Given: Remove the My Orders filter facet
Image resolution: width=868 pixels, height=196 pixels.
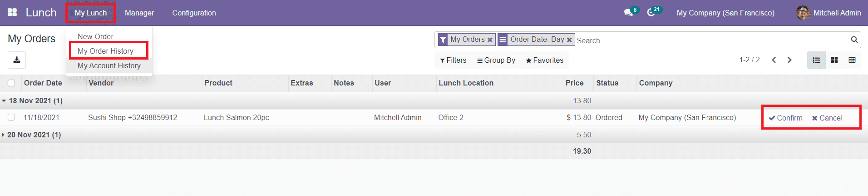Looking at the screenshot, I should click(490, 40).
